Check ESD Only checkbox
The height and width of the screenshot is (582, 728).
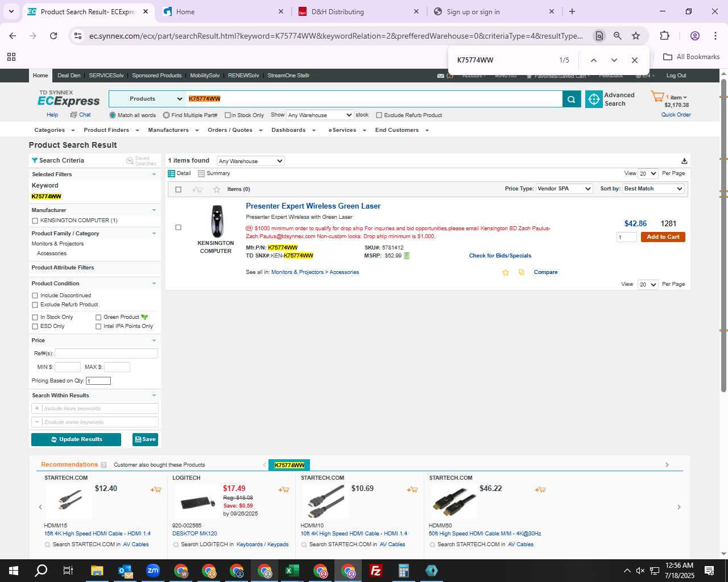pos(35,326)
